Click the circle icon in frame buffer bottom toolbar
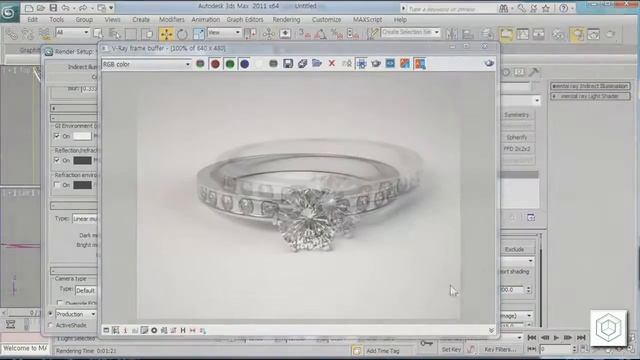 tap(154, 330)
